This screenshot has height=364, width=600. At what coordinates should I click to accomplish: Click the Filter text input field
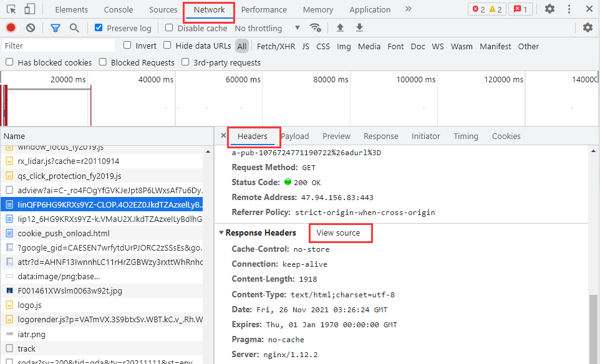(58, 46)
